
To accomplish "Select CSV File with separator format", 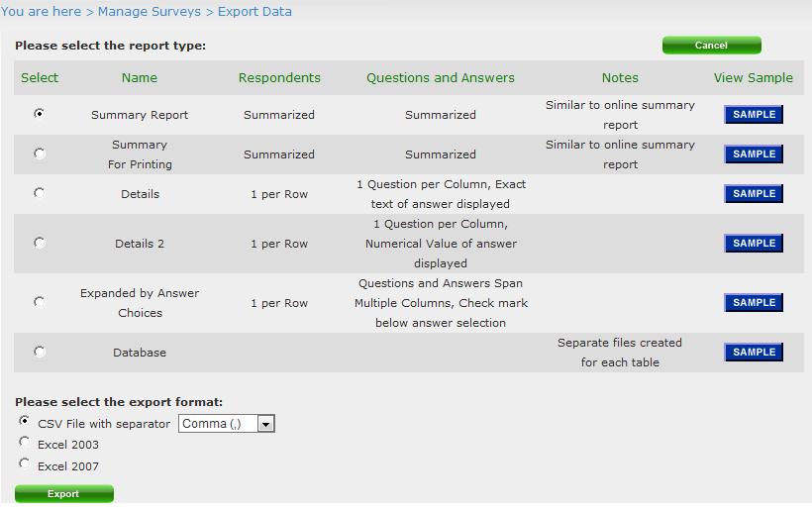I will 24,421.
